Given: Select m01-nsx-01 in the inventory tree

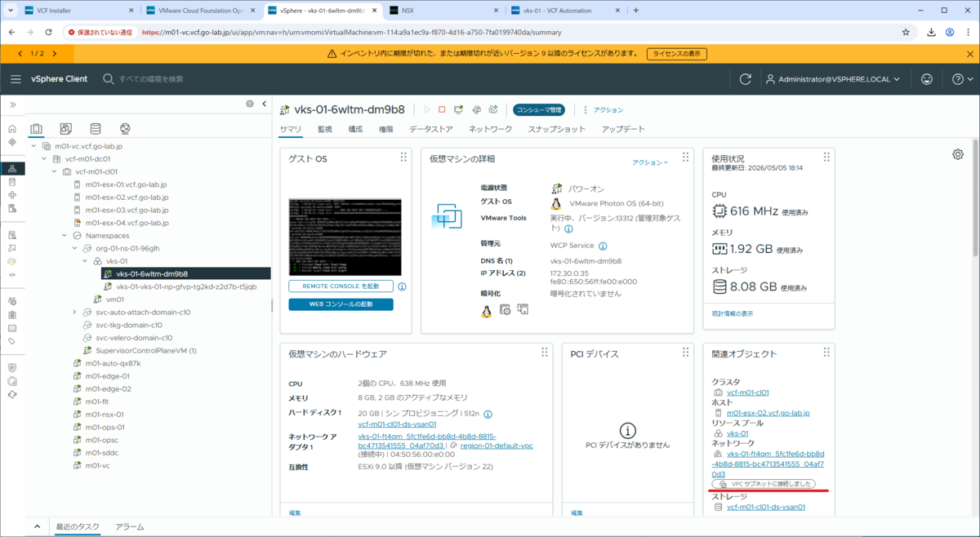Looking at the screenshot, I should [x=105, y=414].
